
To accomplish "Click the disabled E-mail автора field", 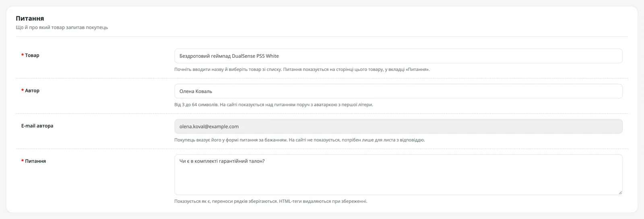I will tap(398, 127).
